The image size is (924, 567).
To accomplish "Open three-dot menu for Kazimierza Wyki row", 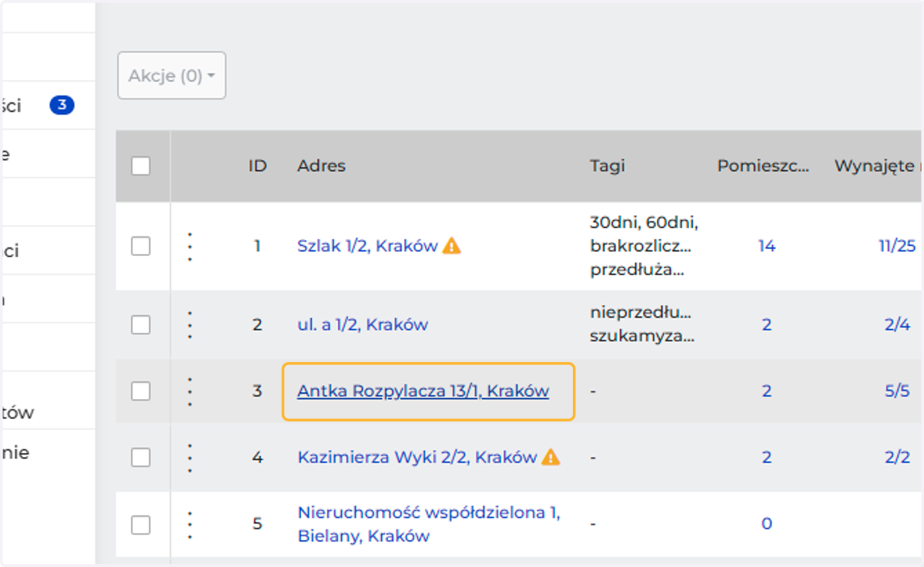I will tap(190, 457).
